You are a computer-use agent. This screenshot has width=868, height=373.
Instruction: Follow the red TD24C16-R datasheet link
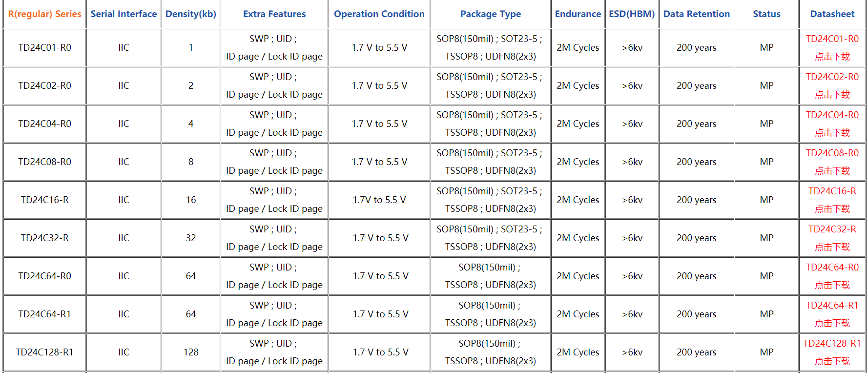pyautogui.click(x=832, y=191)
